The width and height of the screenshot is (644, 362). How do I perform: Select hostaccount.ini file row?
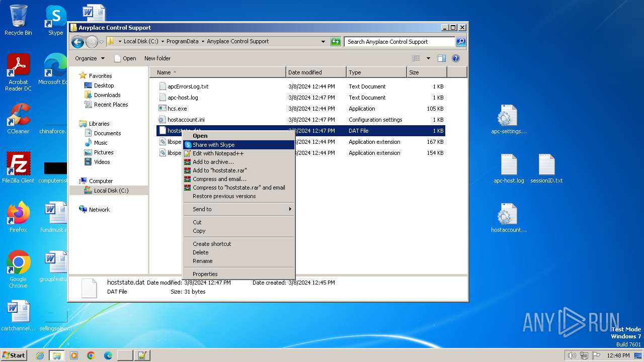300,120
